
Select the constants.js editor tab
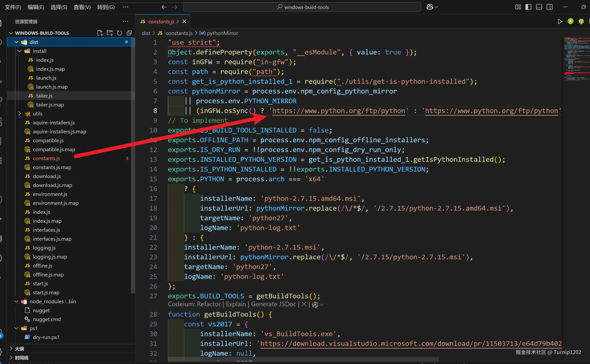click(163, 21)
